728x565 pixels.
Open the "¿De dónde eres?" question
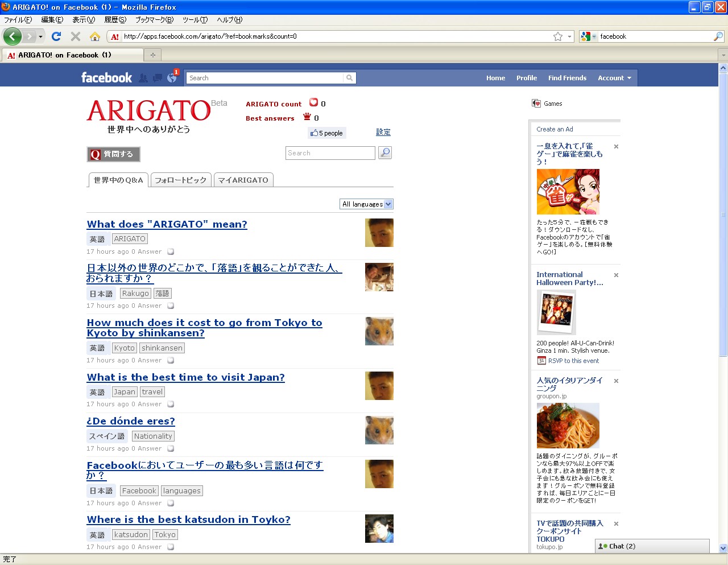tap(131, 421)
